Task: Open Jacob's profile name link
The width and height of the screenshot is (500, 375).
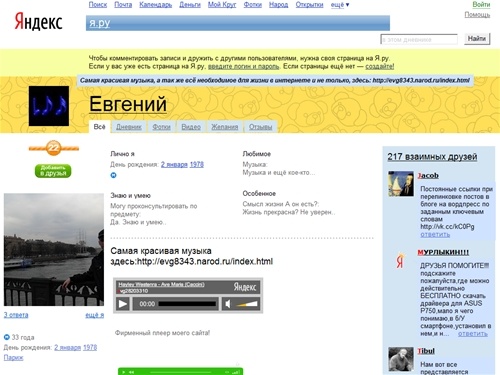Action: point(428,175)
